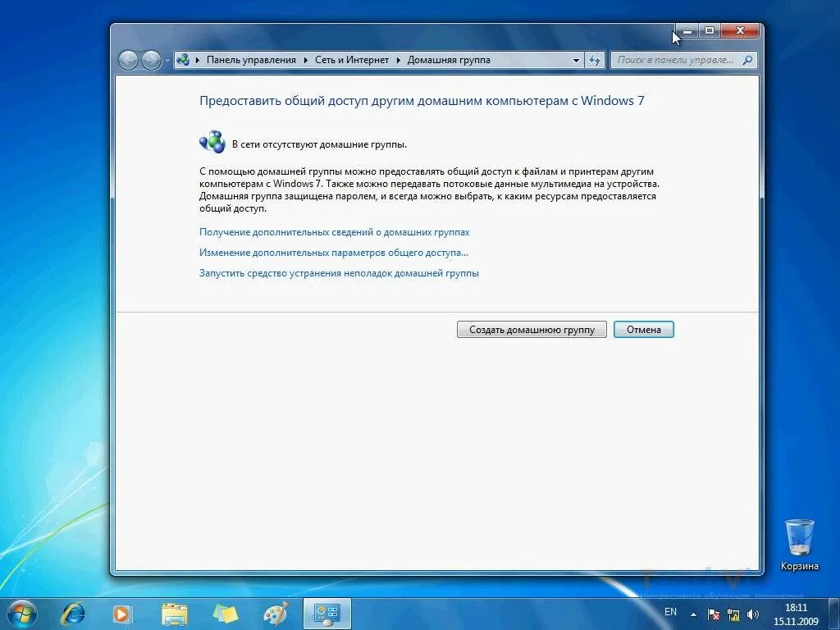Image resolution: width=840 pixels, height=630 pixels.
Task: Close the Homegroup window
Action: [x=741, y=31]
